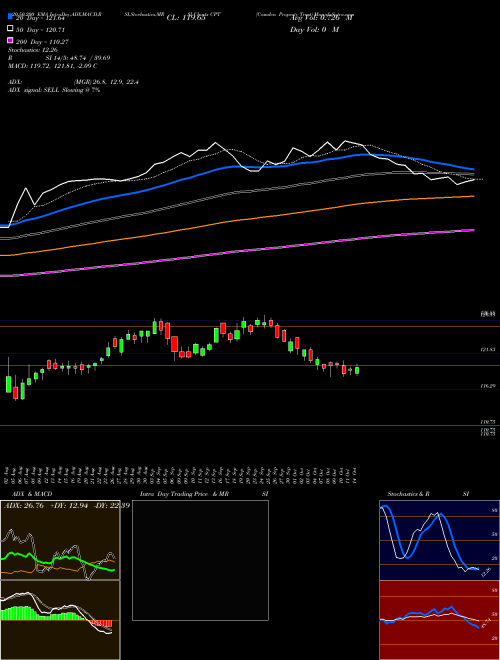This screenshot has width=500, height=660.
Task: Open the ADX indicator sub-chart
Action: pyautogui.click(x=60, y=540)
